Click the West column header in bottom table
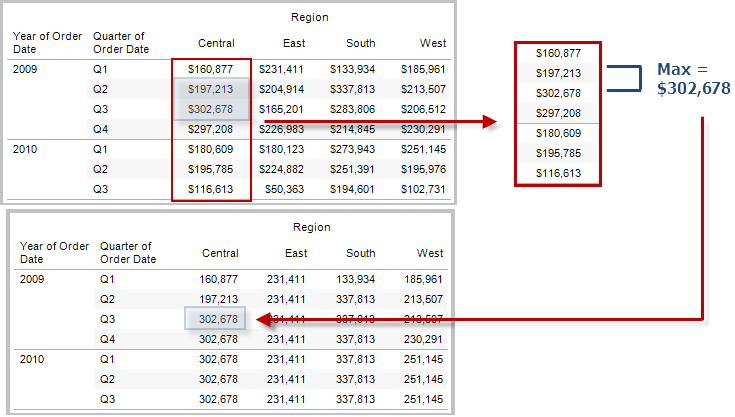Screen dimensions: 735x417 click(431, 253)
